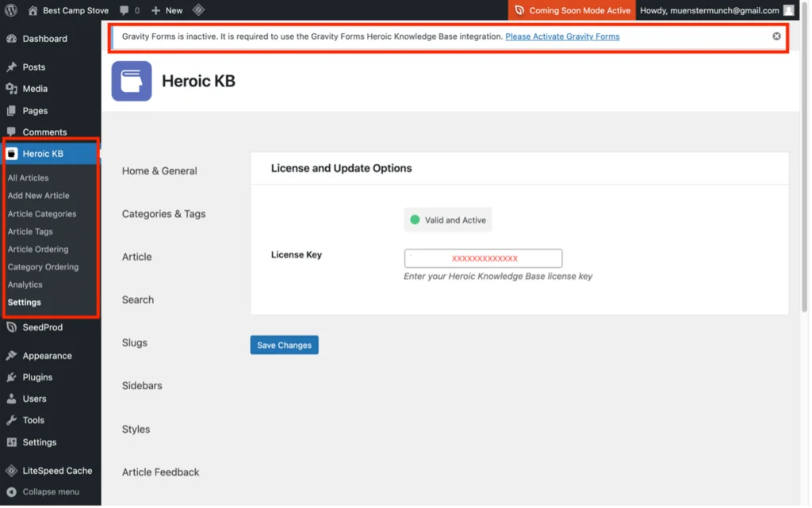This screenshot has height=508, width=812.
Task: Open Article Ordering submenu
Action: (x=38, y=250)
